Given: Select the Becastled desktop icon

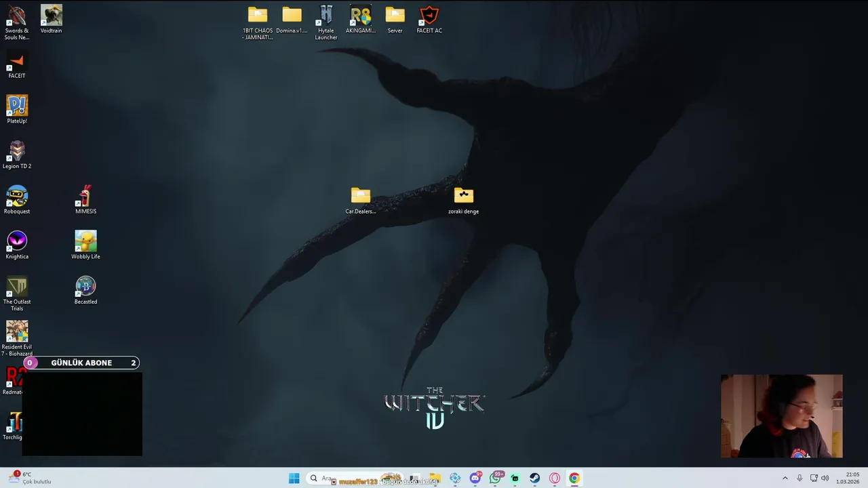Looking at the screenshot, I should pyautogui.click(x=85, y=291).
